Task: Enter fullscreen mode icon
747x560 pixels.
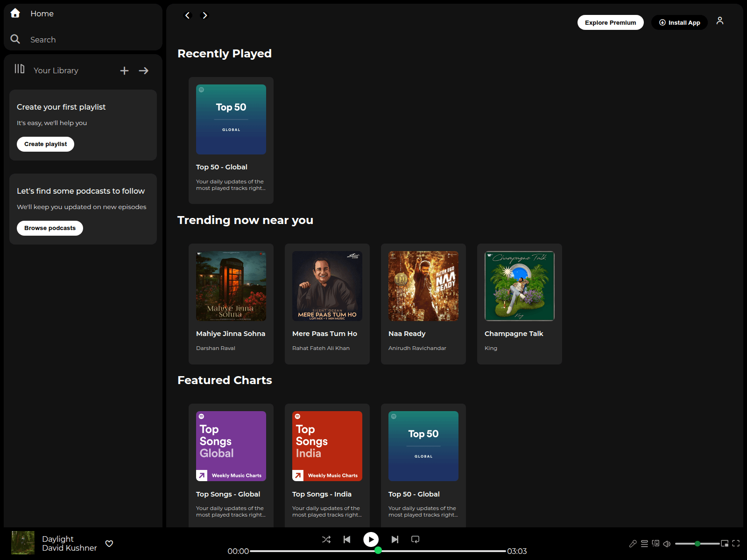Action: pos(736,544)
